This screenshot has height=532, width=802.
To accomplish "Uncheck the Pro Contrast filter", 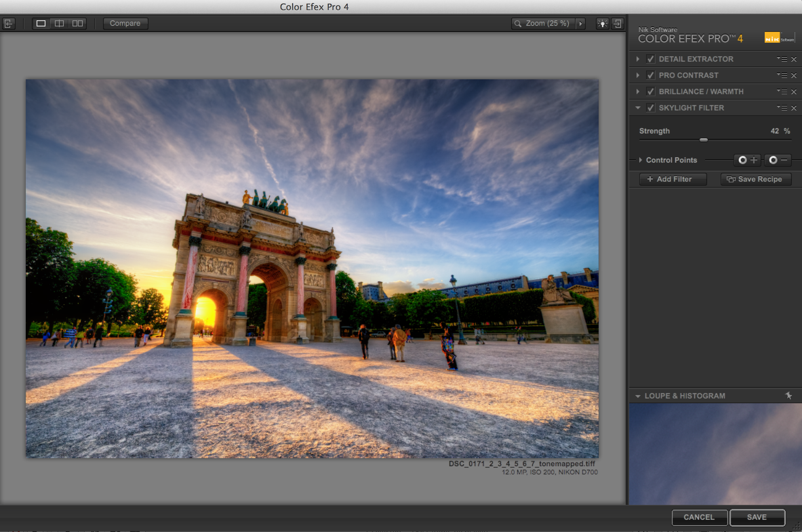I will tap(650, 75).
